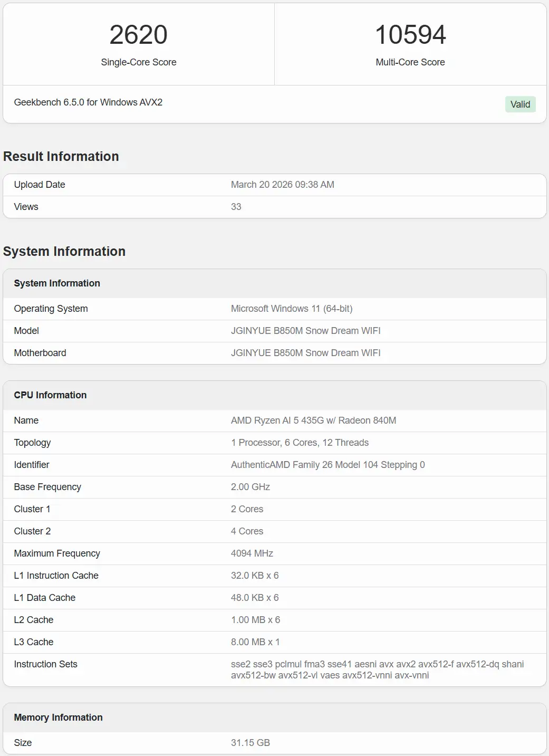Click L1 Instruction Cache value 32.0 KB x 6
Viewport: 549px width, 756px height.
click(255, 576)
